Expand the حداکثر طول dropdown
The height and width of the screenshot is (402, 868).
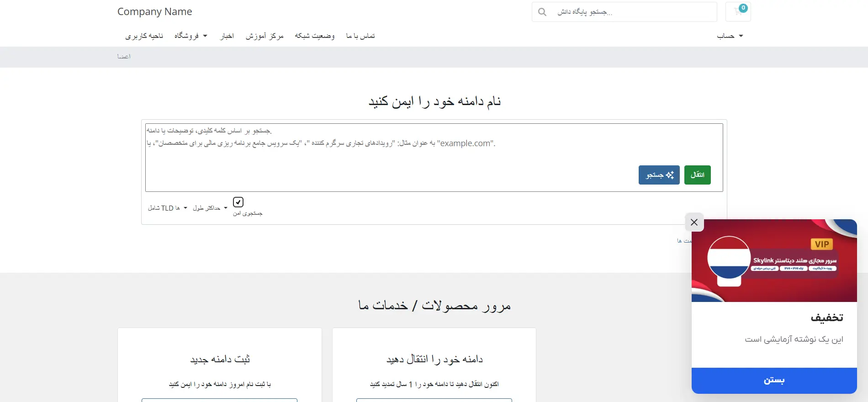tap(210, 208)
